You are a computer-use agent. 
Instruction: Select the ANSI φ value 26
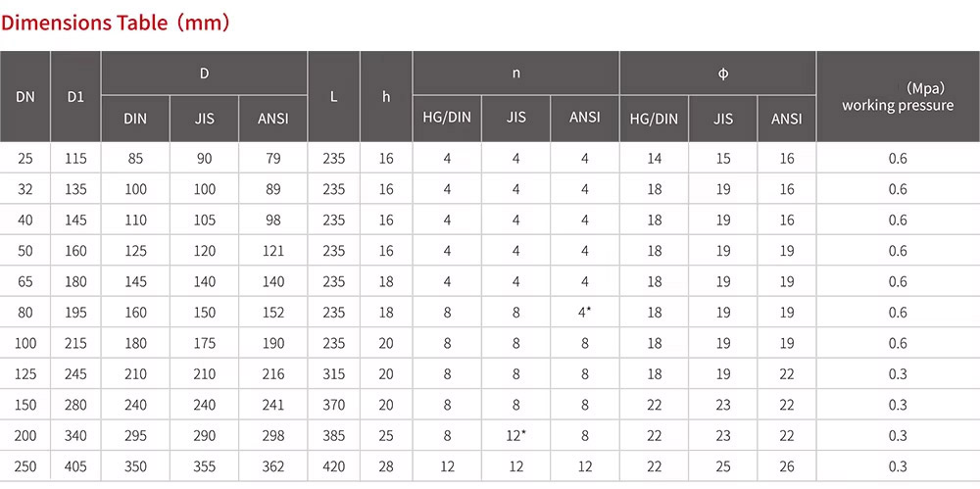pyautogui.click(x=786, y=466)
